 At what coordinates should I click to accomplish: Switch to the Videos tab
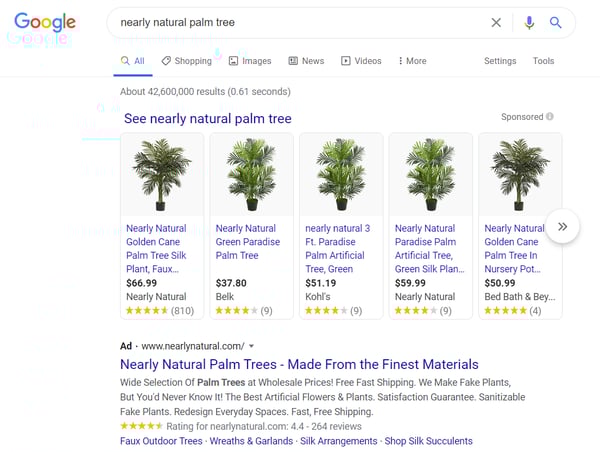(361, 61)
